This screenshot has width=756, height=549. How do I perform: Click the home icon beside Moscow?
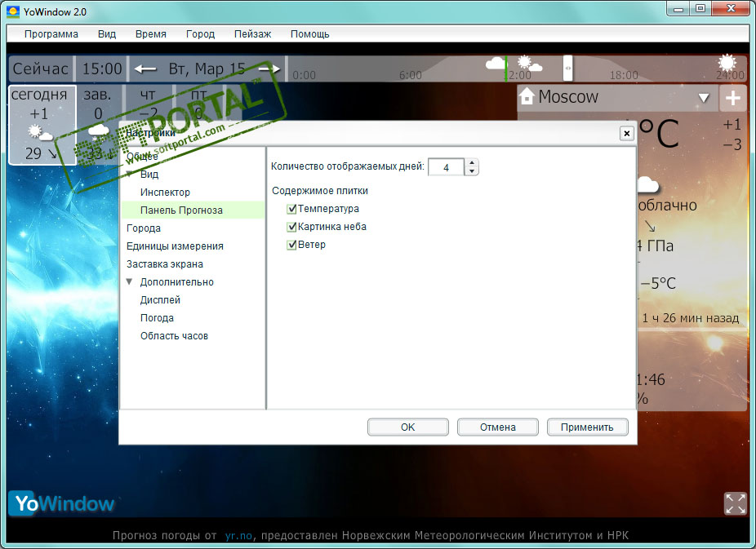pyautogui.click(x=527, y=96)
